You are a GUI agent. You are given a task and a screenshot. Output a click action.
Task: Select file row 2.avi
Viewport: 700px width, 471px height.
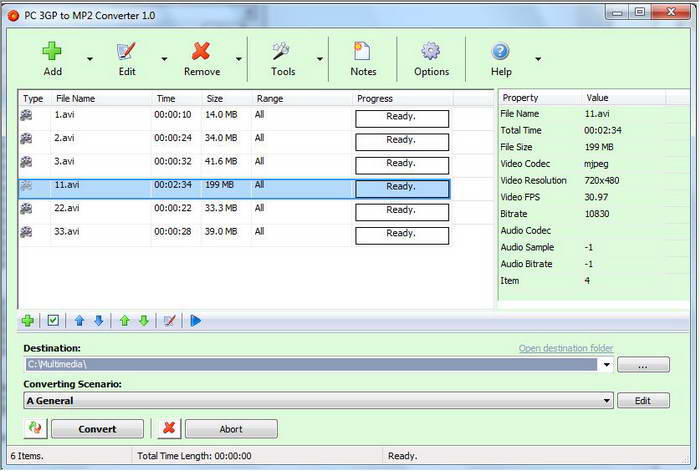(x=234, y=142)
